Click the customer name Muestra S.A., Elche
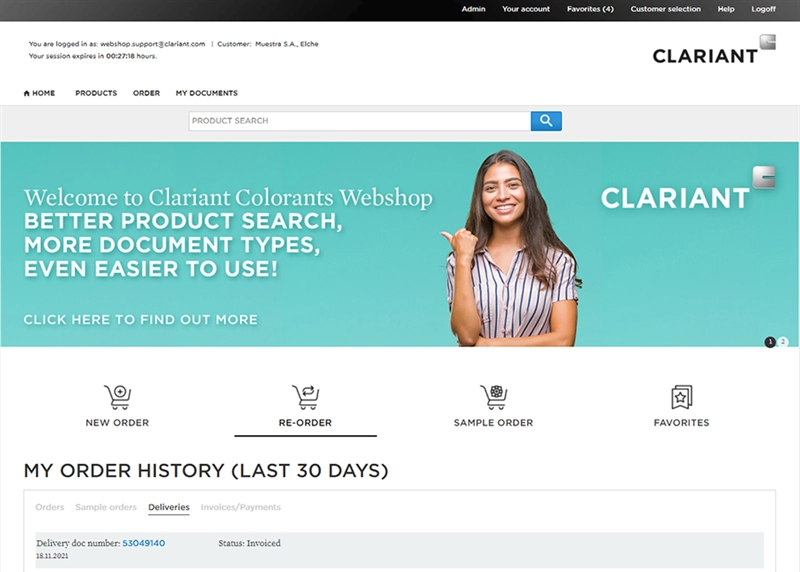 287,44
